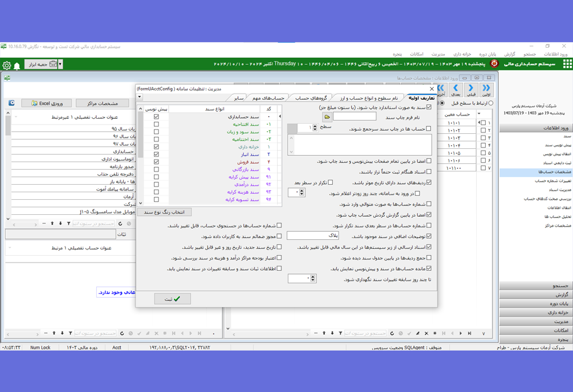Click the move-up arrow in left-panel toolbar
This screenshot has height=392, width=573.
coord(52,223)
